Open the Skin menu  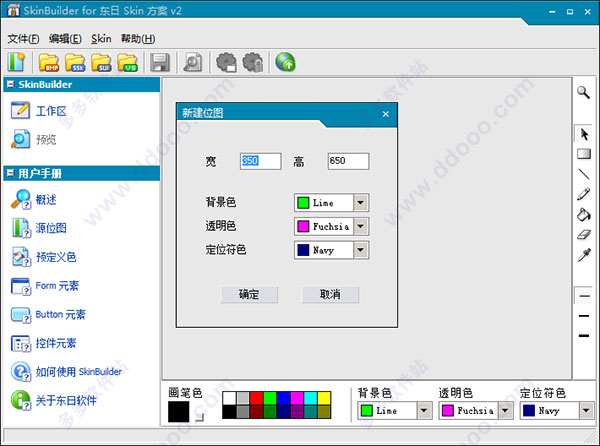[101, 39]
